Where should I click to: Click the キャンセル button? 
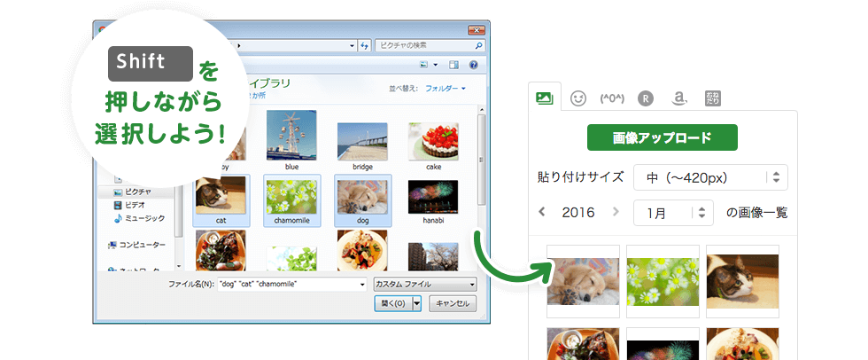[453, 303]
